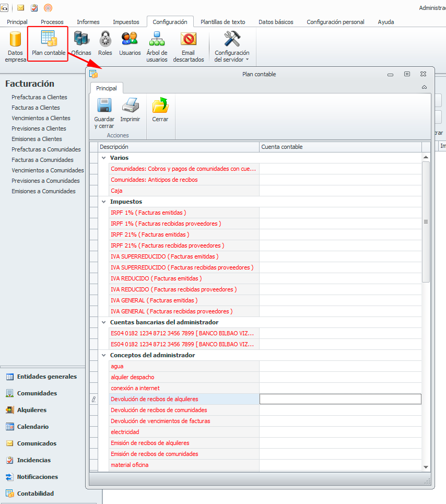Open the Comunidades navigation section

coord(37,393)
